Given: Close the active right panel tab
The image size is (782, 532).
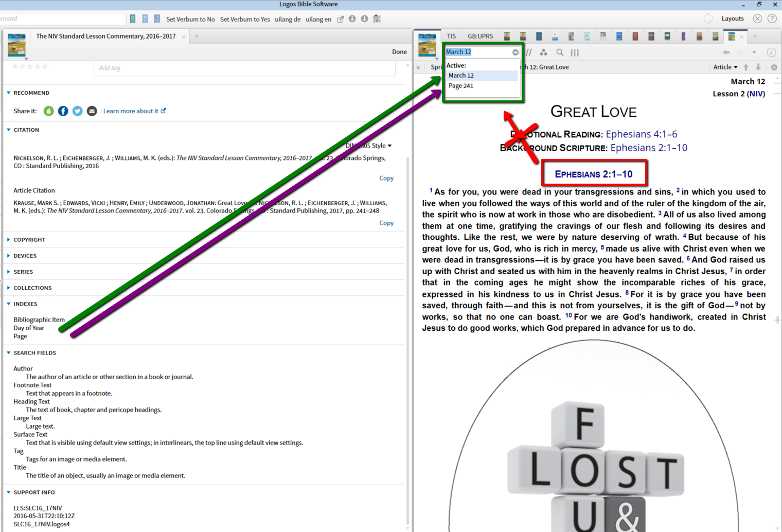Looking at the screenshot, I should pyautogui.click(x=742, y=37).
